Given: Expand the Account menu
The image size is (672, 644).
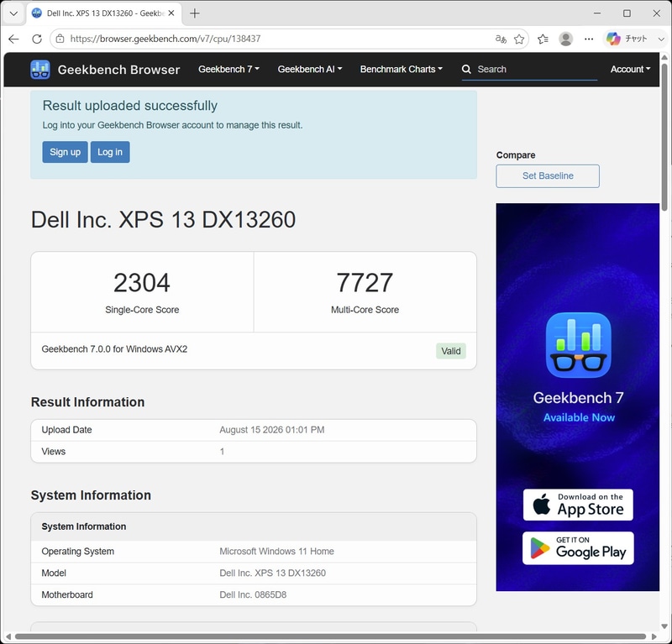Looking at the screenshot, I should (x=630, y=69).
